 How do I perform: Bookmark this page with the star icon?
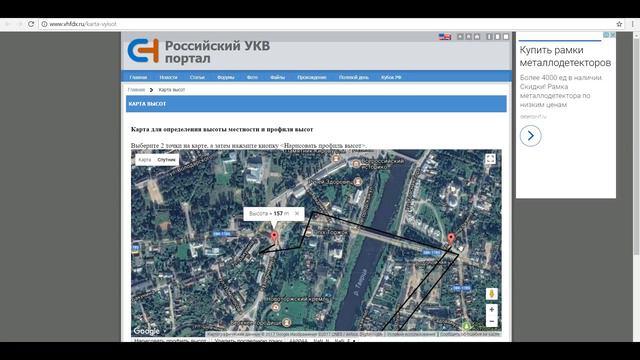pos(619,24)
